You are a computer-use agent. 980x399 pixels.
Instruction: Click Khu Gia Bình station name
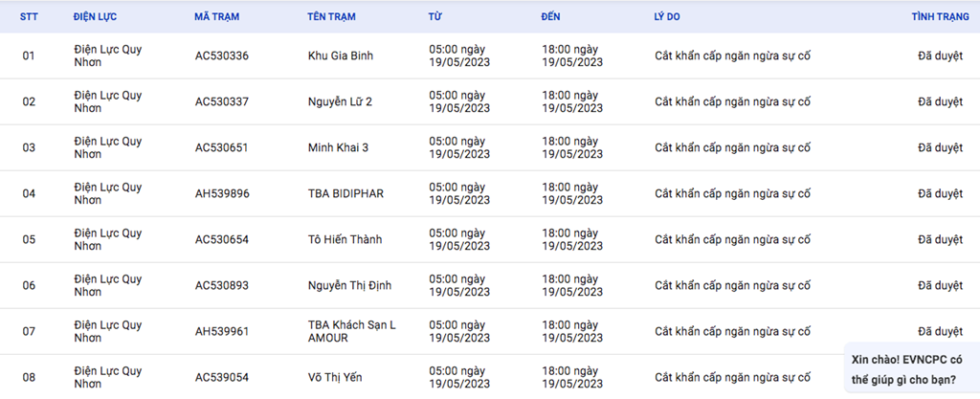(341, 55)
